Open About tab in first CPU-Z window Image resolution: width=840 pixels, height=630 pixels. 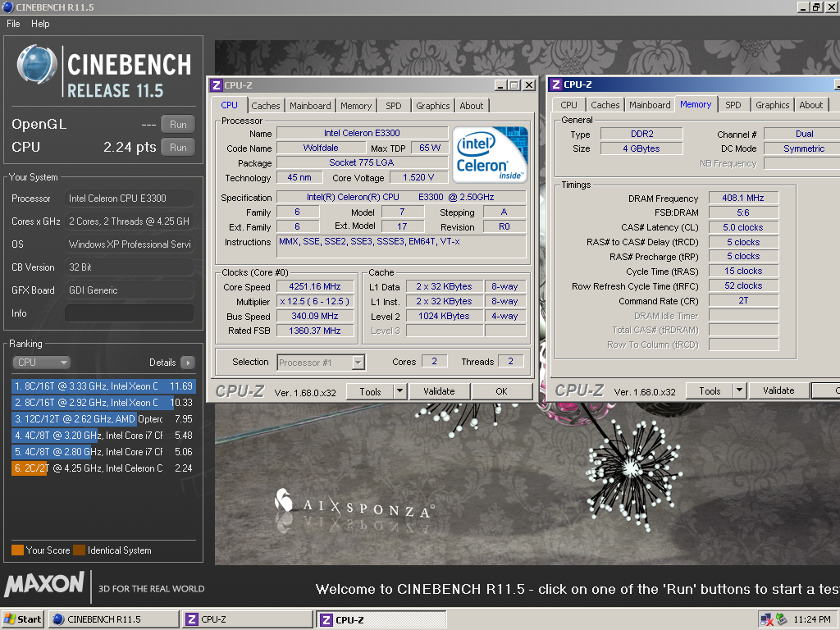[472, 106]
